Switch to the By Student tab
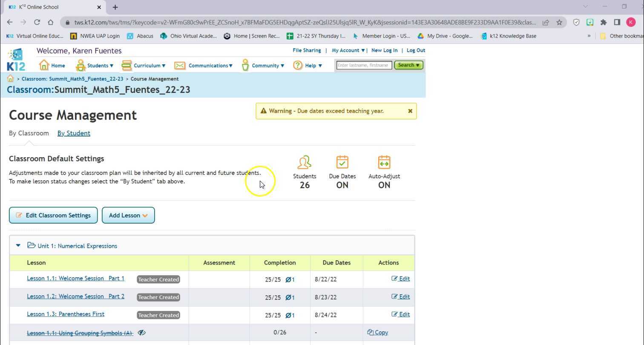 tap(73, 133)
